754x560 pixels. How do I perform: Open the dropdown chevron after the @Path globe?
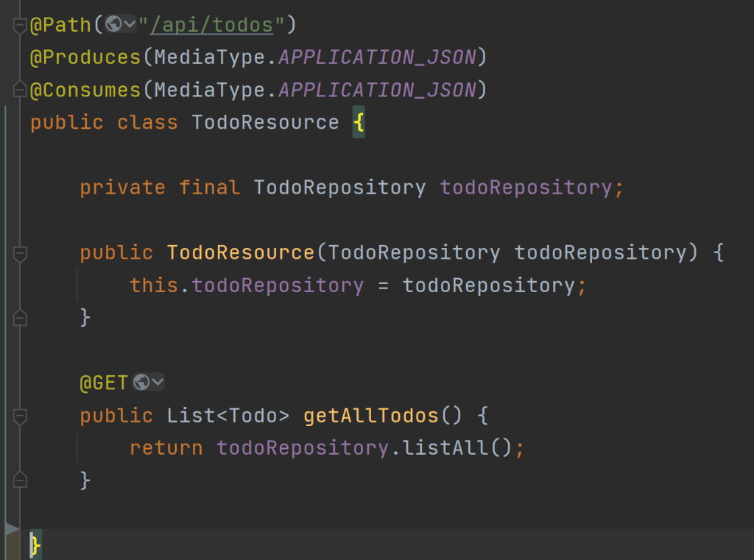point(130,25)
